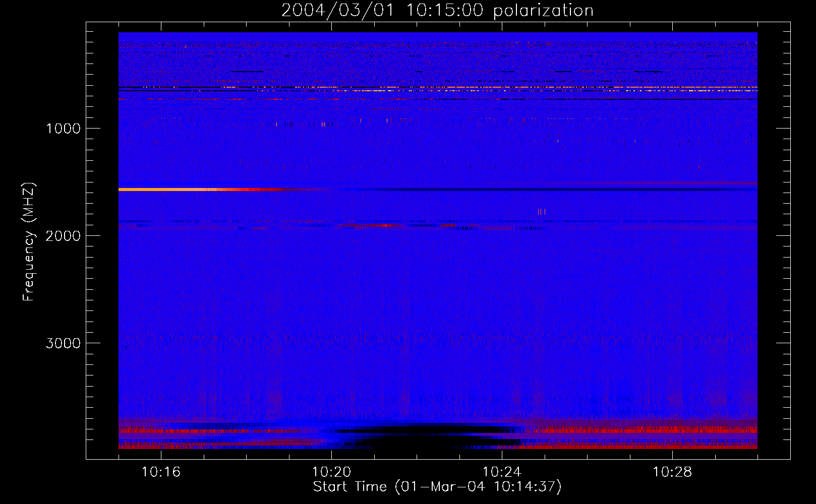Viewport: 816px width, 504px height.
Task: Click the 10:24 time tick label
Action: coord(502,472)
